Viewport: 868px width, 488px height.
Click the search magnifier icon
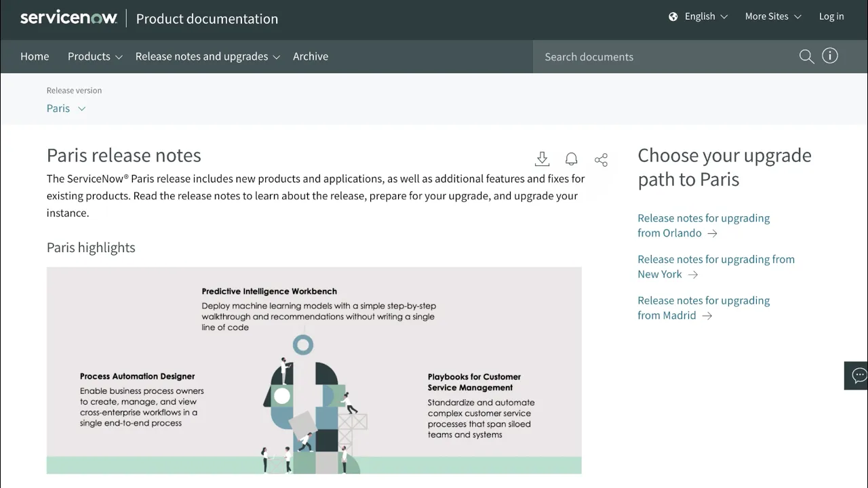click(806, 56)
